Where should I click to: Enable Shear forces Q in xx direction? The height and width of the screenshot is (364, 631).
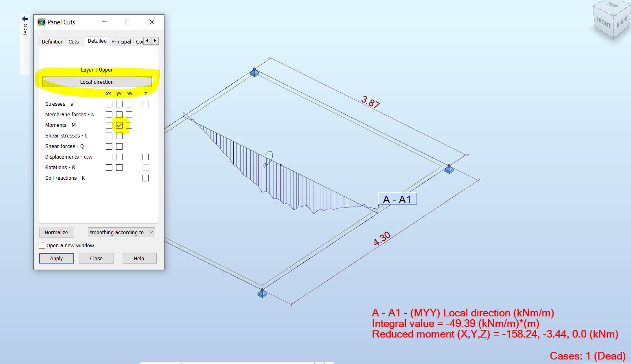point(109,146)
